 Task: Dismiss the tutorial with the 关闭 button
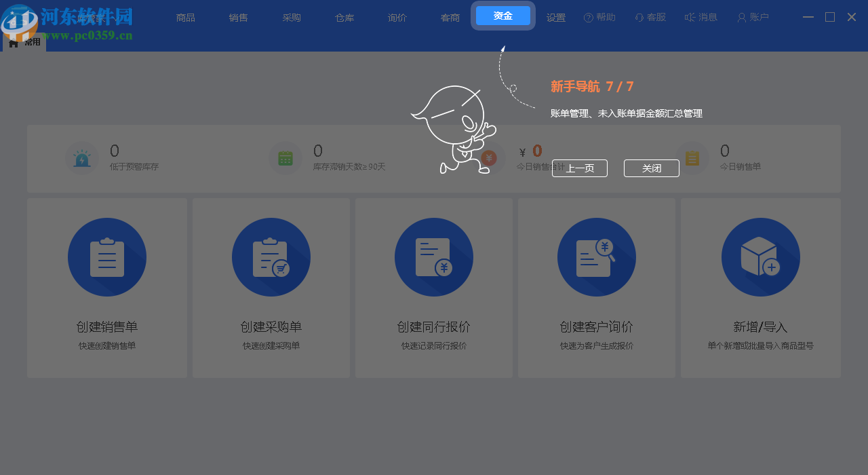(x=651, y=168)
